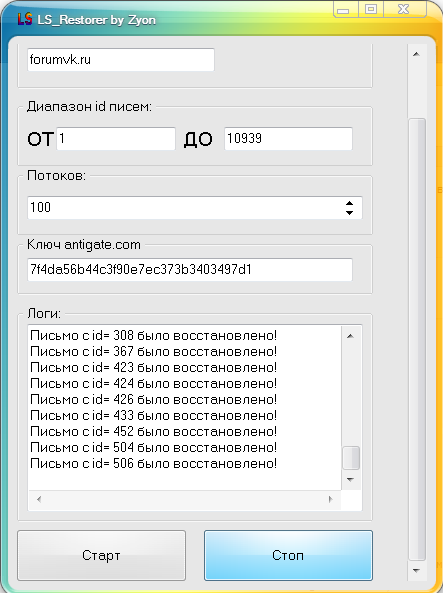The height and width of the screenshot is (593, 443).
Task: Click the ОТ range start field
Action: (116, 138)
